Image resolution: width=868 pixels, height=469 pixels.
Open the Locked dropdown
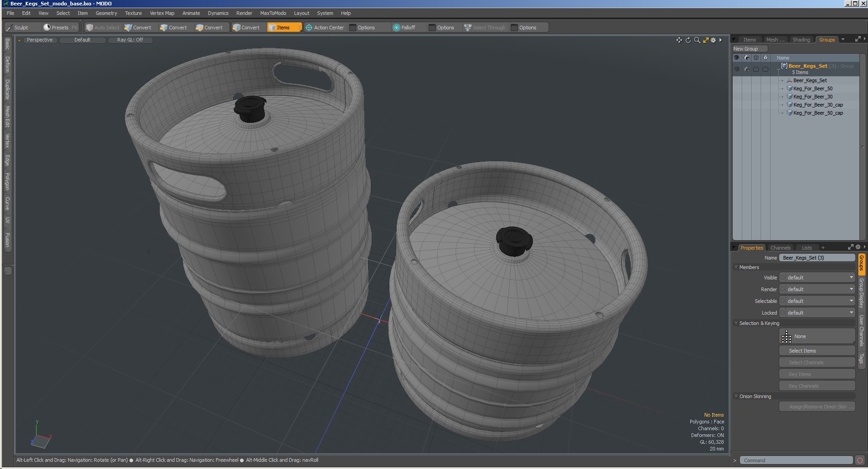(817, 313)
